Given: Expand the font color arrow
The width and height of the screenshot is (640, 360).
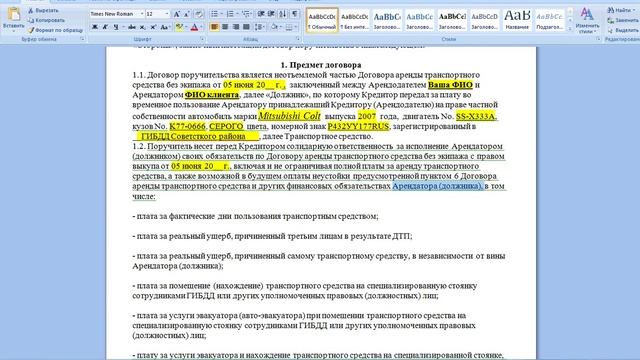Looking at the screenshot, I should click(201, 27).
